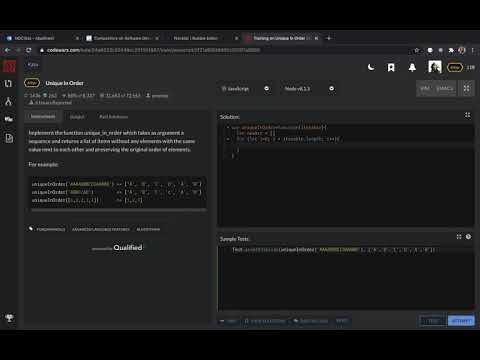Open the Docs sidebar icon
This screenshot has height=360, width=480.
[x=9, y=138]
